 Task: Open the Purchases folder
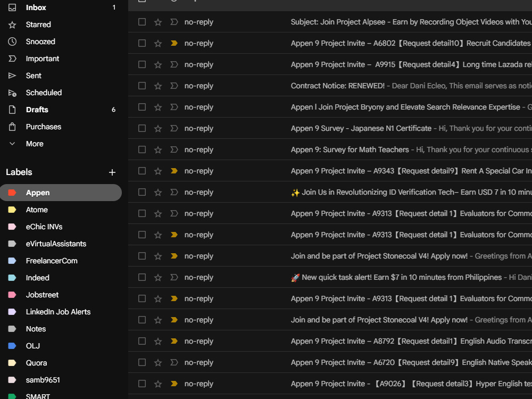61,127
